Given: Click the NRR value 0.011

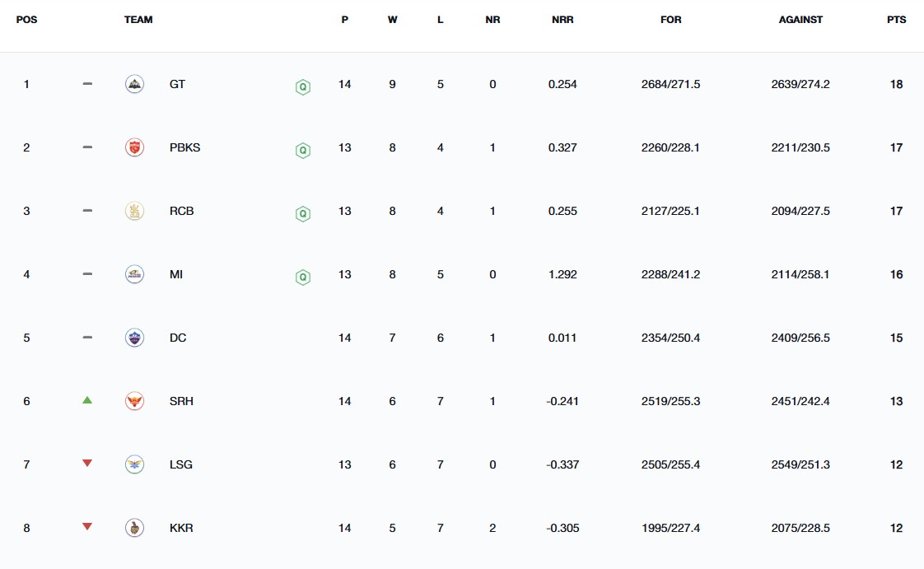Looking at the screenshot, I should click(x=562, y=338).
